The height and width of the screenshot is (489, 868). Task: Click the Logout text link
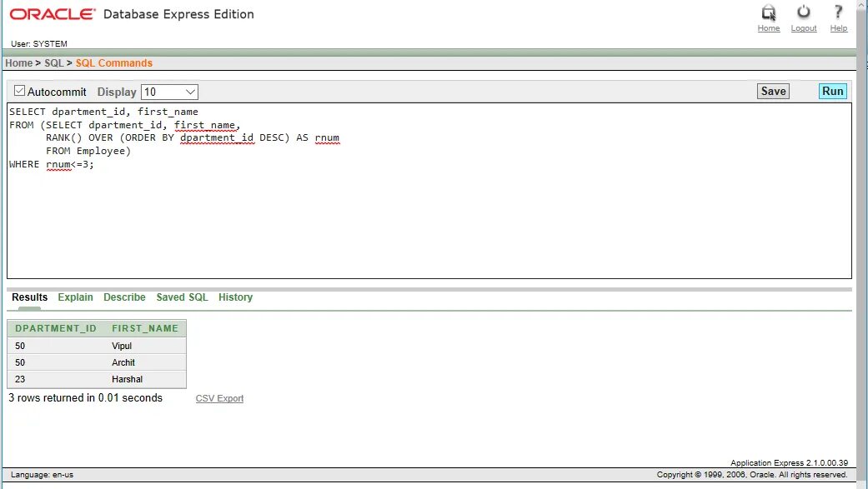[803, 28]
